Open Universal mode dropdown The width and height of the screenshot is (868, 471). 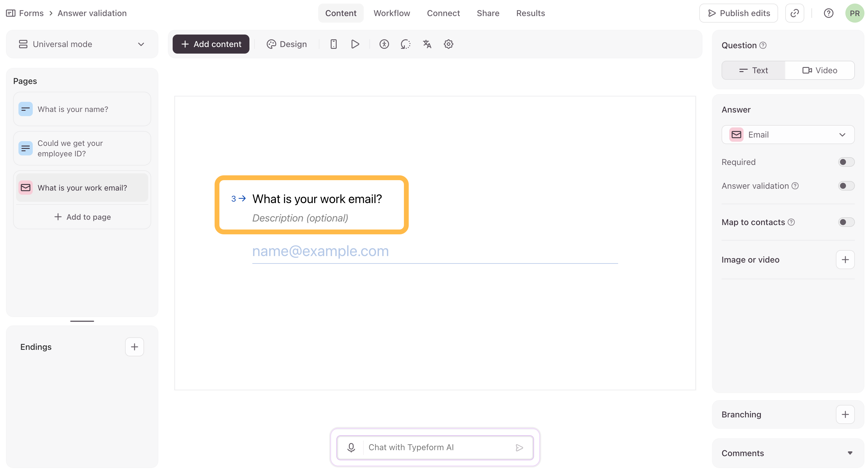coord(82,44)
